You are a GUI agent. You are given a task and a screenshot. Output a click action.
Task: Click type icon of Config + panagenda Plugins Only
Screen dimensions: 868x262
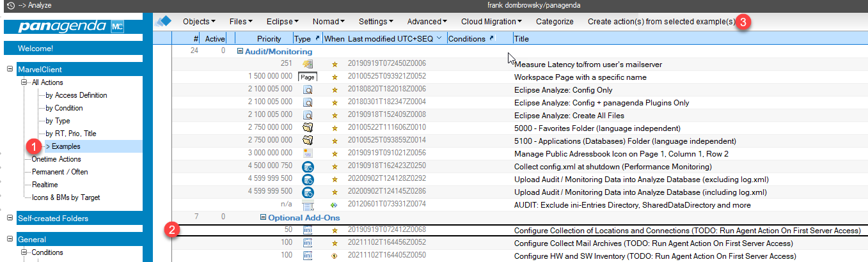click(308, 102)
